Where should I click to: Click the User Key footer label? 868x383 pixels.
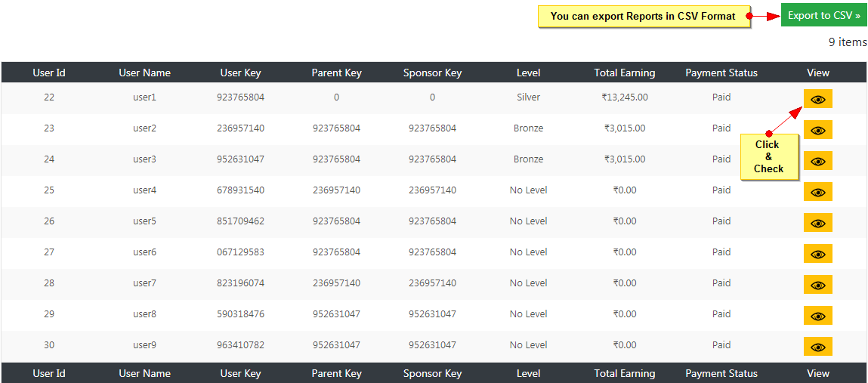click(240, 373)
